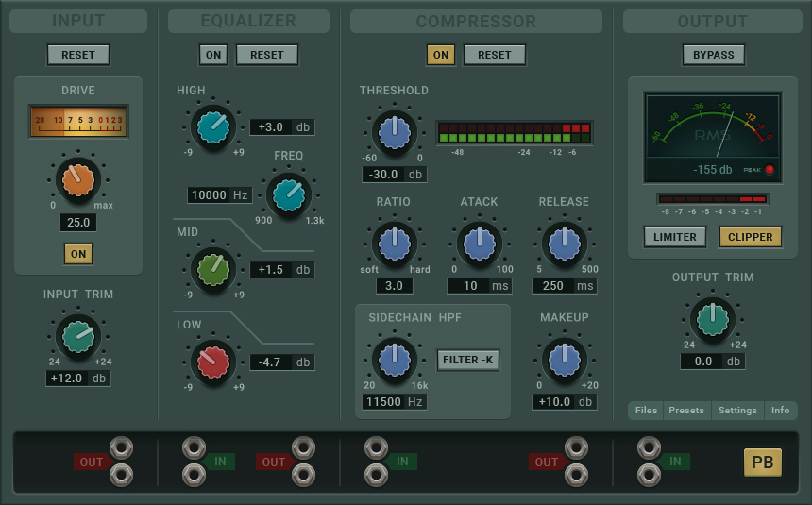Click the Compressor lower IN jack
This screenshot has width=812, height=505.
tap(377, 475)
